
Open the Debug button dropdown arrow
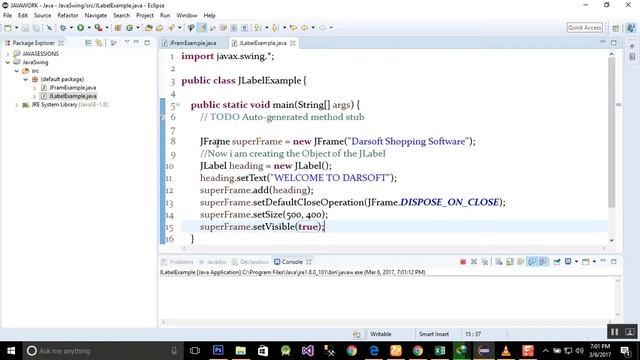(71, 28)
